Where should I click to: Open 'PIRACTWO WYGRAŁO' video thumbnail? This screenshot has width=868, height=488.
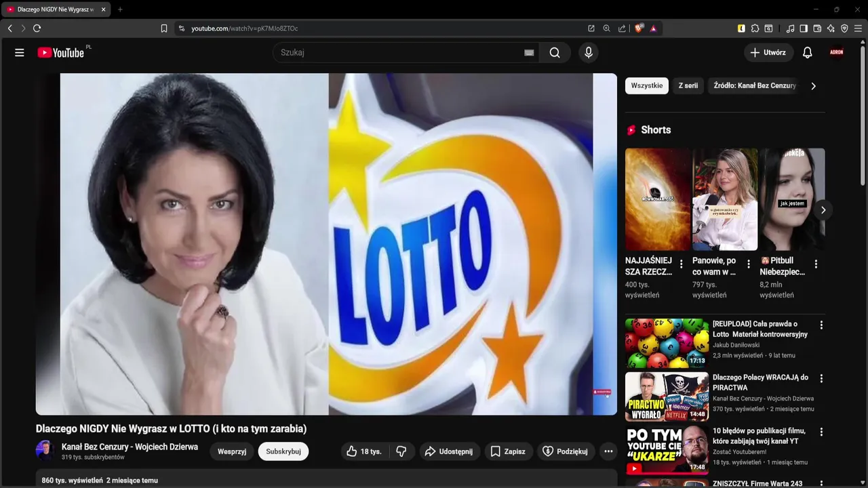coord(667,396)
